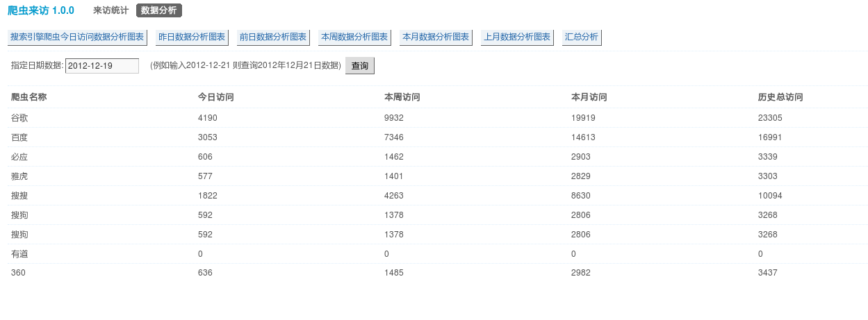Select the 数据分析 tab

[x=159, y=10]
